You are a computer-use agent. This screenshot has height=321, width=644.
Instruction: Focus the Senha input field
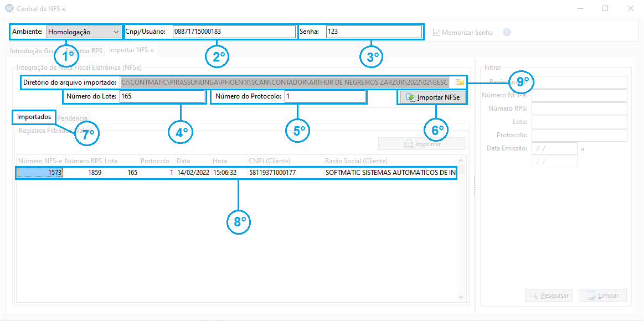[x=374, y=32]
